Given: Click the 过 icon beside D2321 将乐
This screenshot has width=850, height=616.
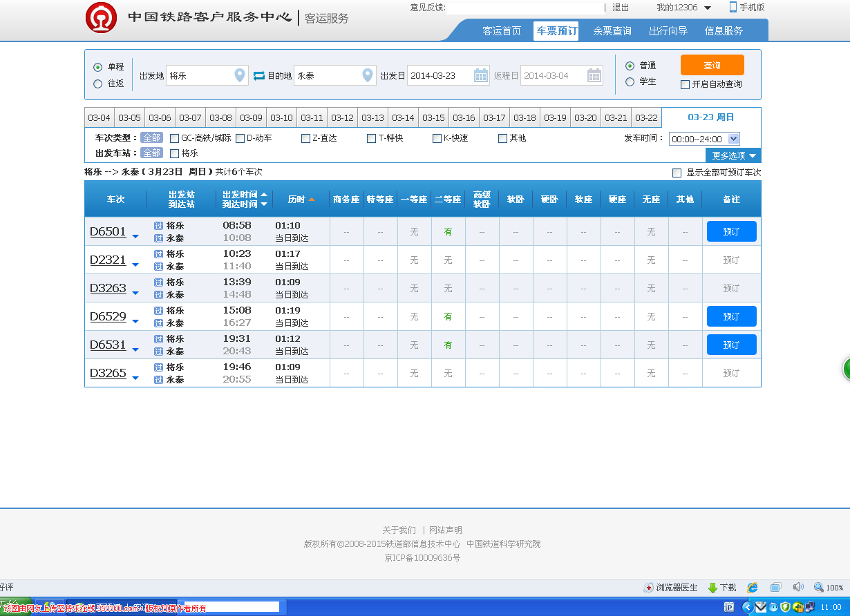Looking at the screenshot, I should [158, 254].
